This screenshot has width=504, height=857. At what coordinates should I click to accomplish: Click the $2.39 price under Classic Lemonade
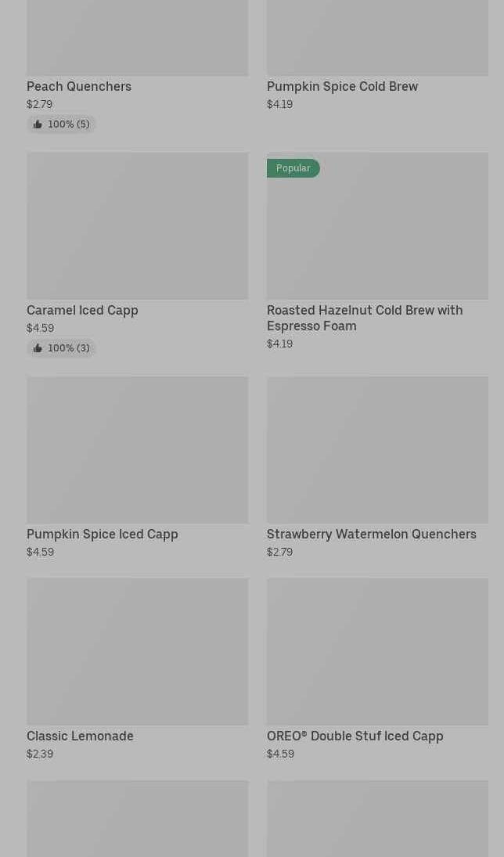[x=40, y=754]
